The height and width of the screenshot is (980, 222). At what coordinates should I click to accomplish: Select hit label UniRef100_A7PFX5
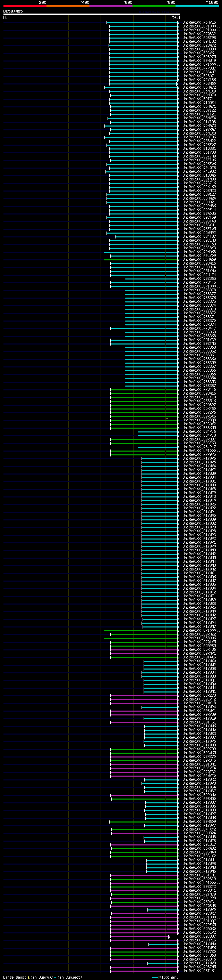click(x=199, y=925)
